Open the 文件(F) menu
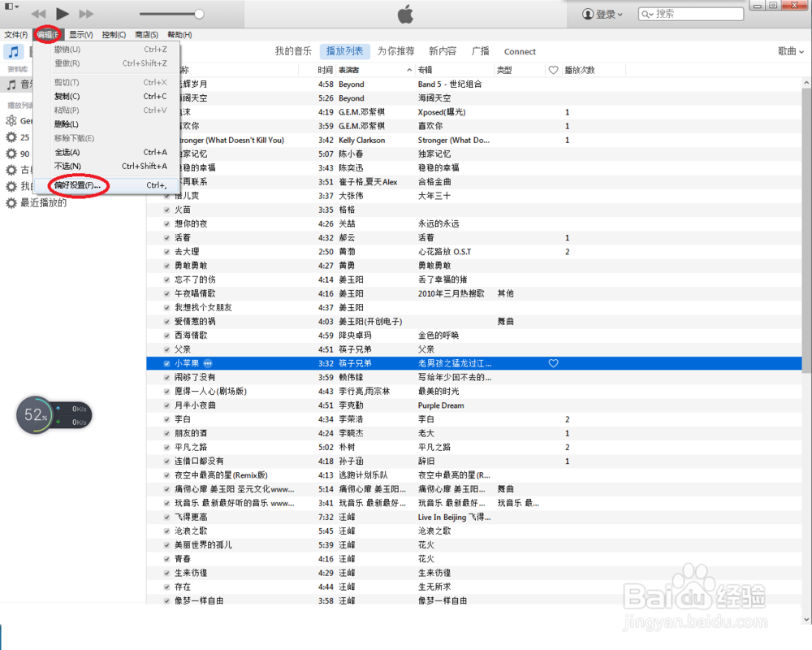Image resolution: width=812 pixels, height=650 pixels. [16, 35]
